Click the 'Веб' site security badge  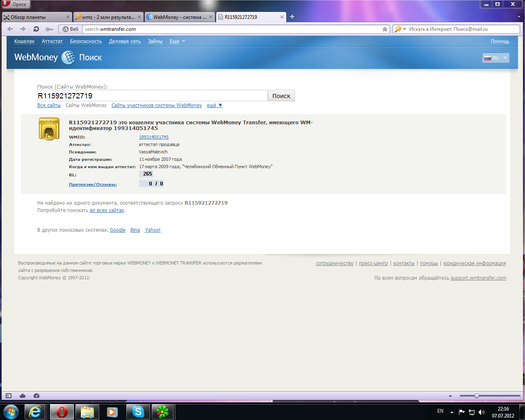(71, 29)
